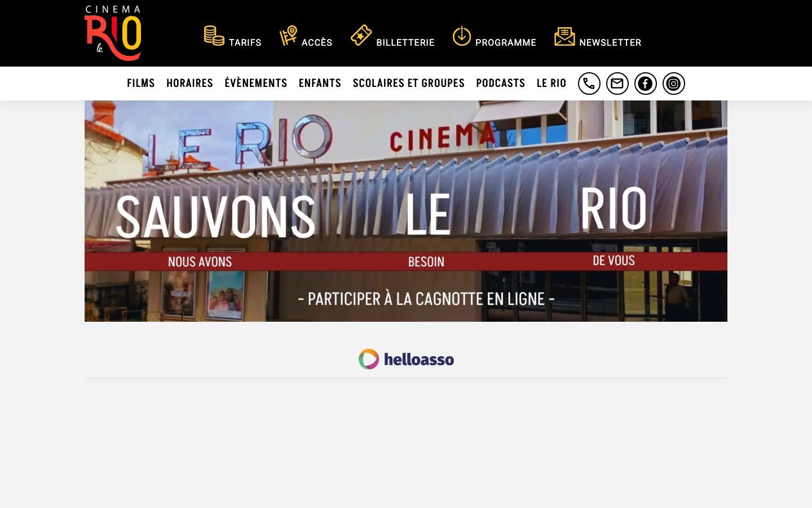This screenshot has width=812, height=508.
Task: Click the HelloAsso logo
Action: pos(406,359)
